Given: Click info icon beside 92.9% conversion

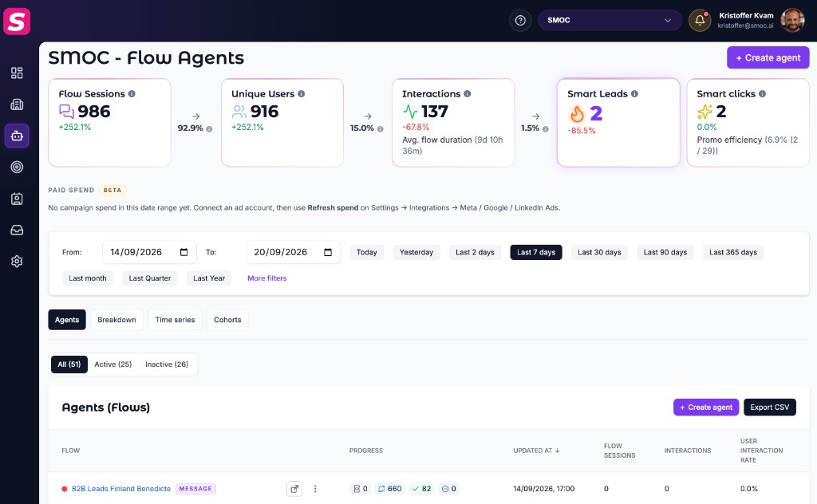Looking at the screenshot, I should [x=209, y=129].
